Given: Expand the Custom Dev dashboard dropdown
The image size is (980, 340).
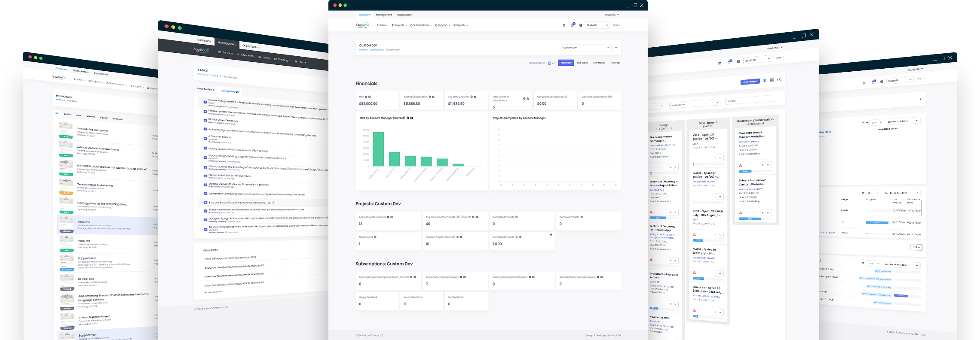Looking at the screenshot, I should coord(586,48).
